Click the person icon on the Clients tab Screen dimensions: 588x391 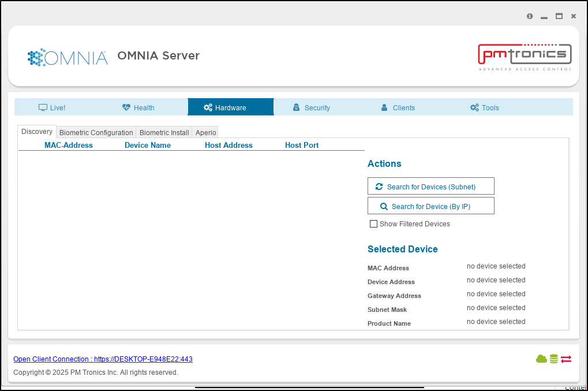[384, 107]
